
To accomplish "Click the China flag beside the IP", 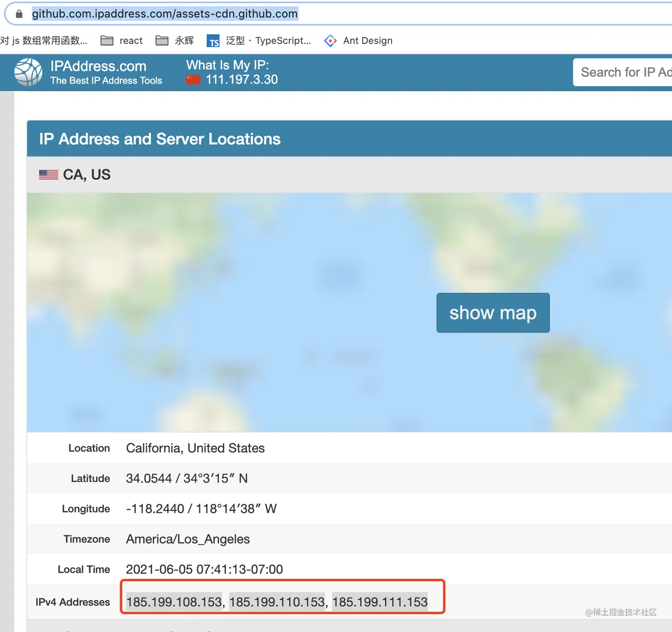I will pyautogui.click(x=193, y=80).
